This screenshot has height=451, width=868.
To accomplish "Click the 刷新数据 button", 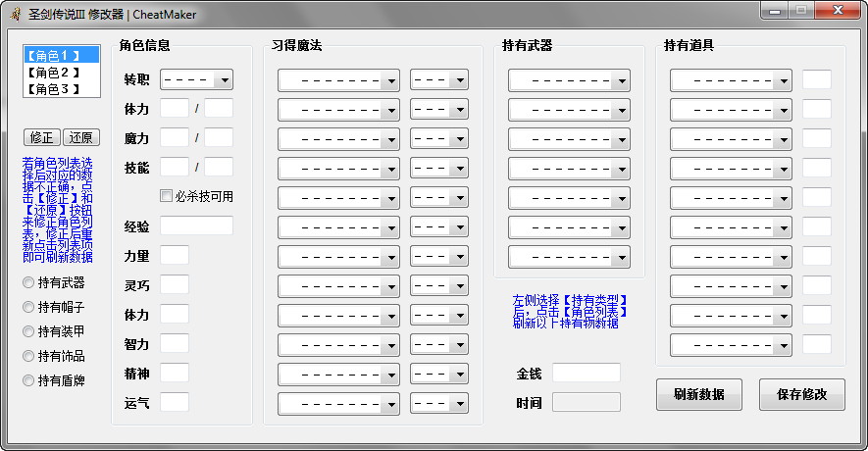I will tap(699, 394).
